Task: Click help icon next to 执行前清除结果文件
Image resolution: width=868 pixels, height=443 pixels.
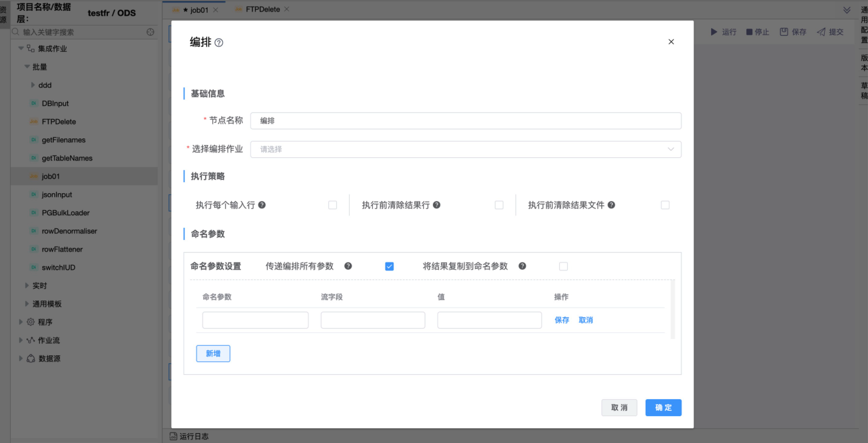Action: [611, 205]
